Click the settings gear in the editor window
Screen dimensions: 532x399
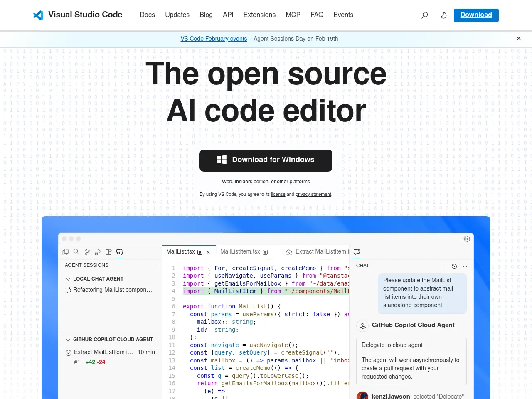click(467, 239)
